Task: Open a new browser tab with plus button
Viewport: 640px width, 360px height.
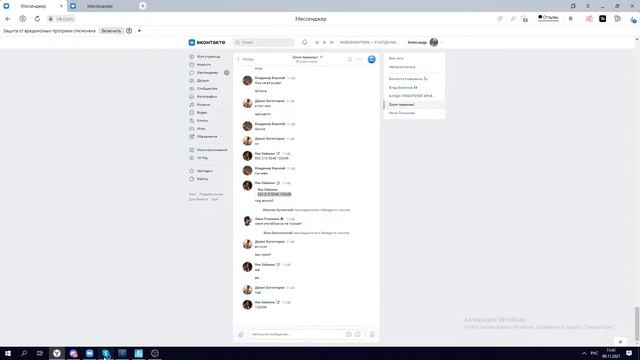Action: (x=142, y=6)
